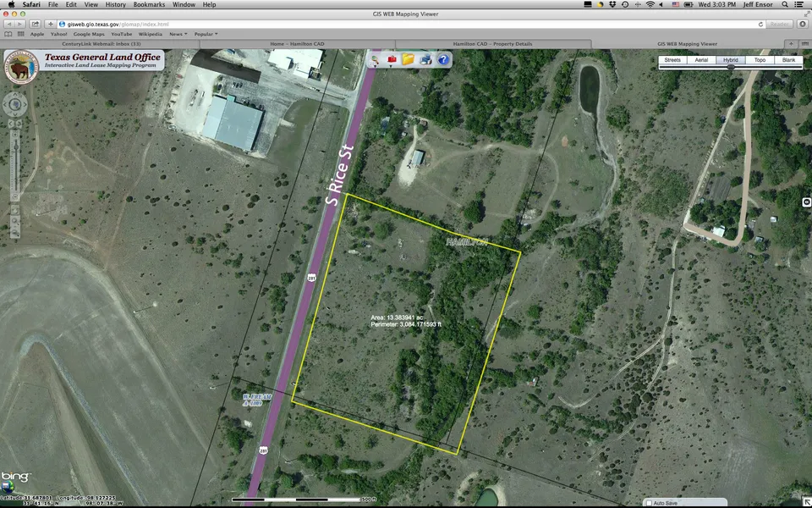The image size is (812, 508).
Task: Select the Topo basemap option
Action: [x=760, y=60]
